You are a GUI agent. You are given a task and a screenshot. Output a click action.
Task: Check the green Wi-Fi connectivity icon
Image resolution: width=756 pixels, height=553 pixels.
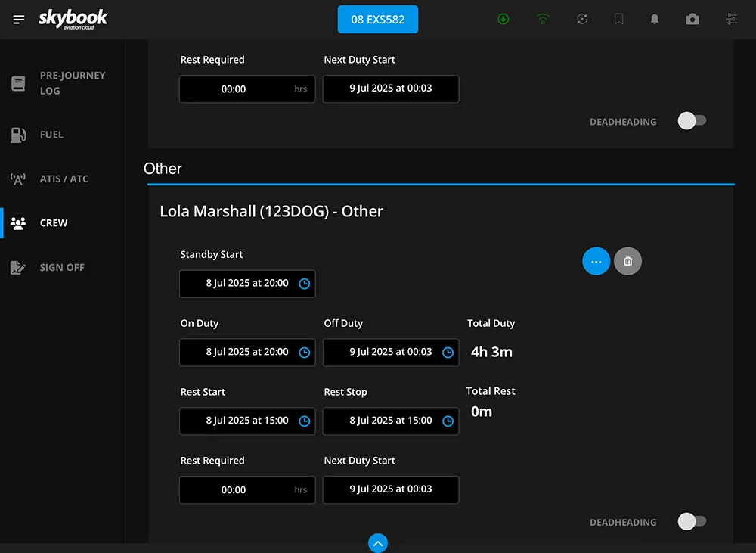542,19
